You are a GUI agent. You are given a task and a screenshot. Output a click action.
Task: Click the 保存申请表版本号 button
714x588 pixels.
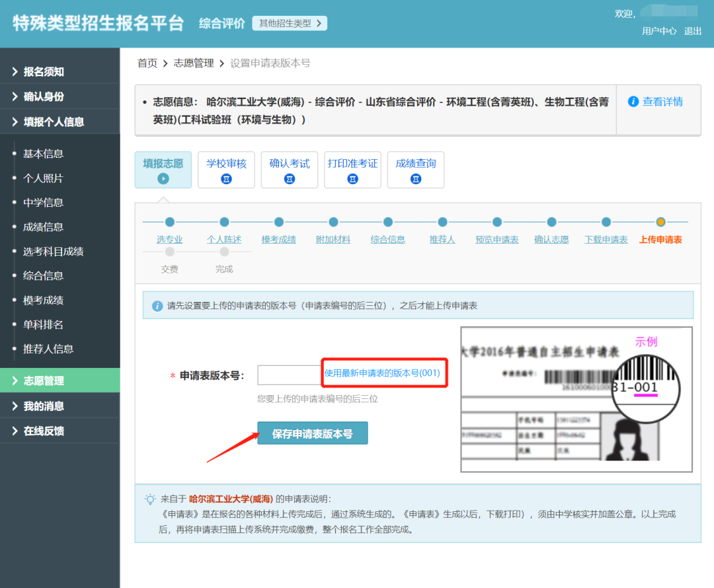coord(312,433)
